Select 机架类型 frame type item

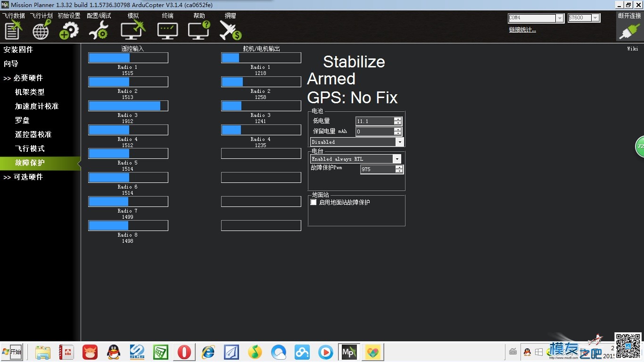[x=30, y=92]
